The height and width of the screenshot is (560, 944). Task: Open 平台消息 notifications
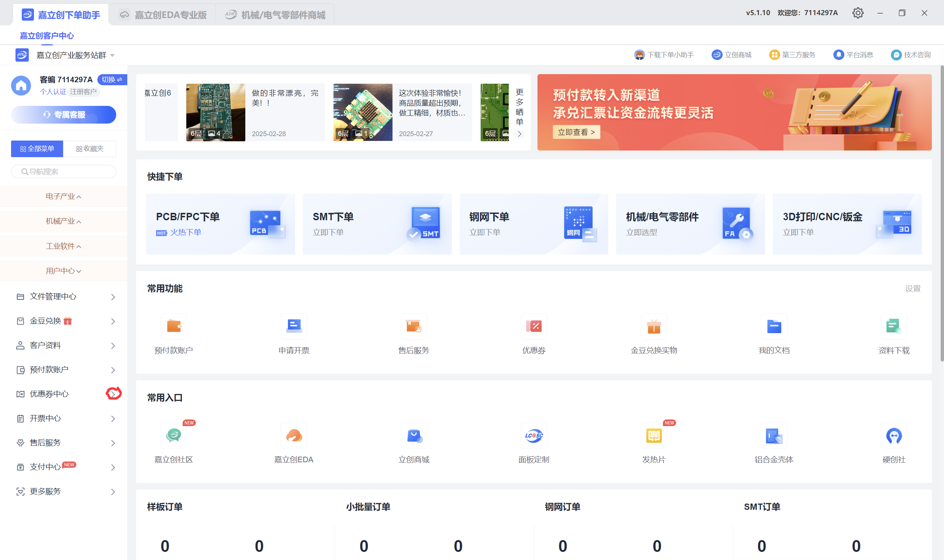tap(853, 55)
